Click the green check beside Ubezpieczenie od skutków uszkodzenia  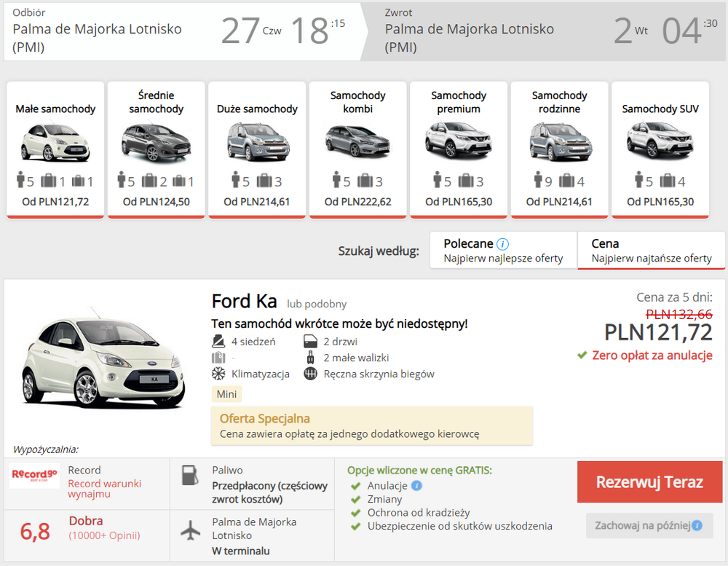pyautogui.click(x=356, y=527)
